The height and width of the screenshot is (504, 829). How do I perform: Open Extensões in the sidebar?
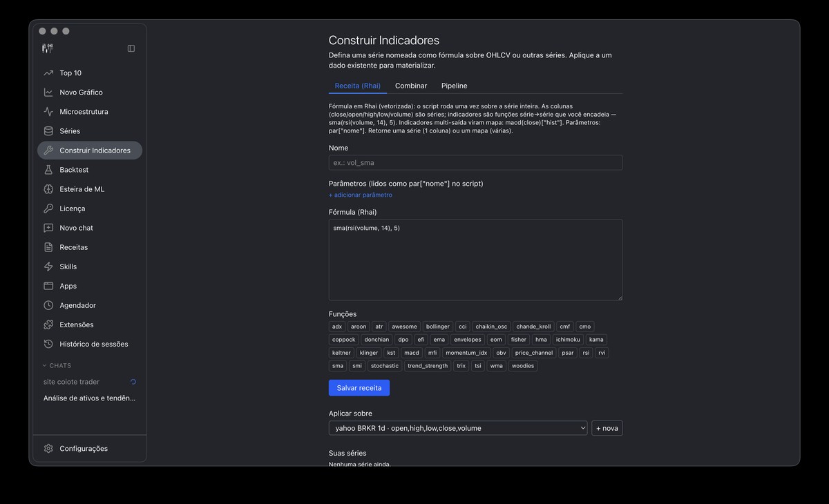pyautogui.click(x=90, y=324)
